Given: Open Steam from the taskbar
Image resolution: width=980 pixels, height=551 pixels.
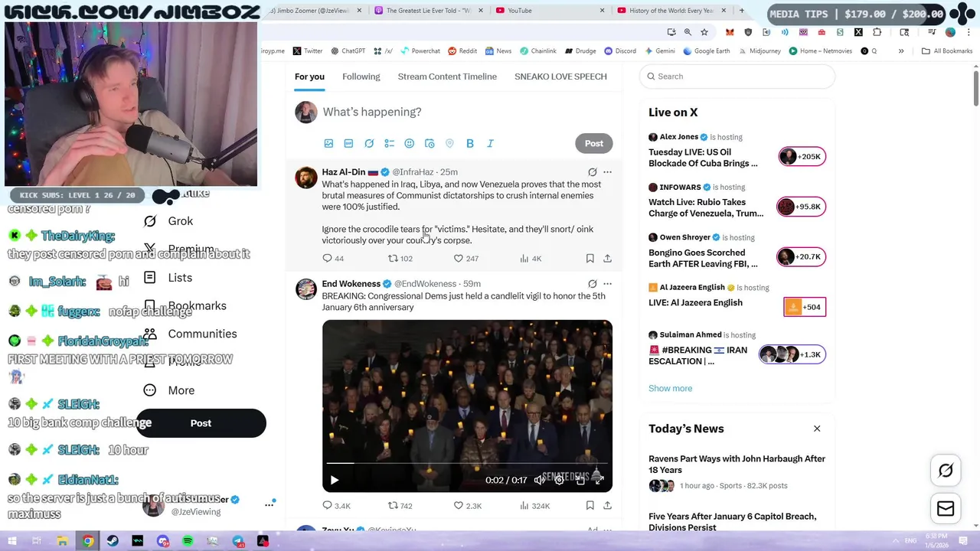Looking at the screenshot, I should (x=113, y=541).
